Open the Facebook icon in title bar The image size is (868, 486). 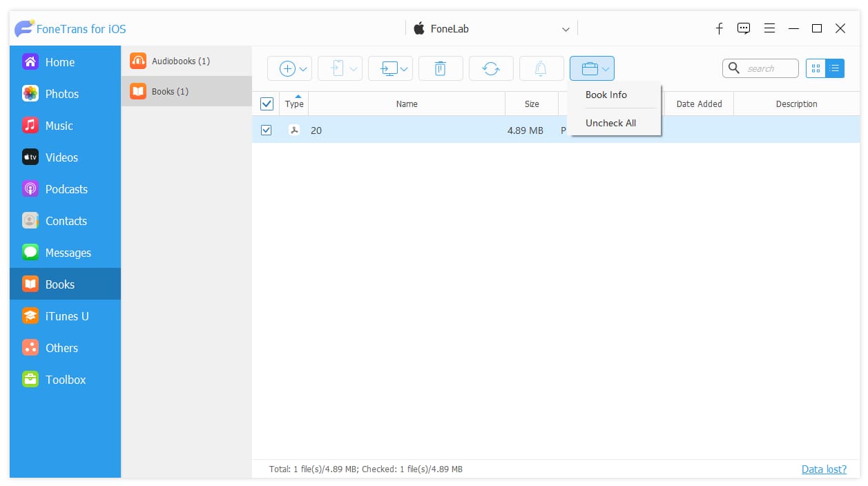pyautogui.click(x=719, y=28)
